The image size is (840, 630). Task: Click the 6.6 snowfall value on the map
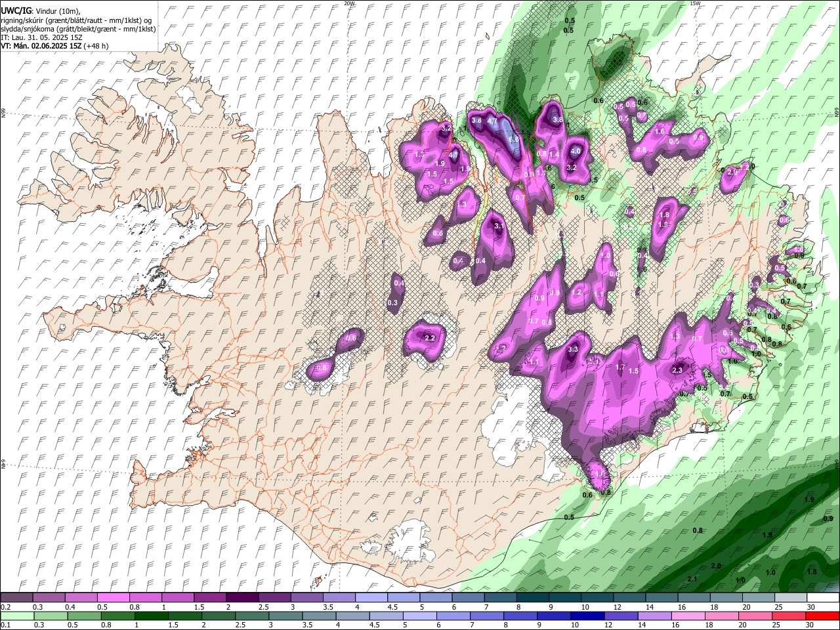tap(514, 139)
